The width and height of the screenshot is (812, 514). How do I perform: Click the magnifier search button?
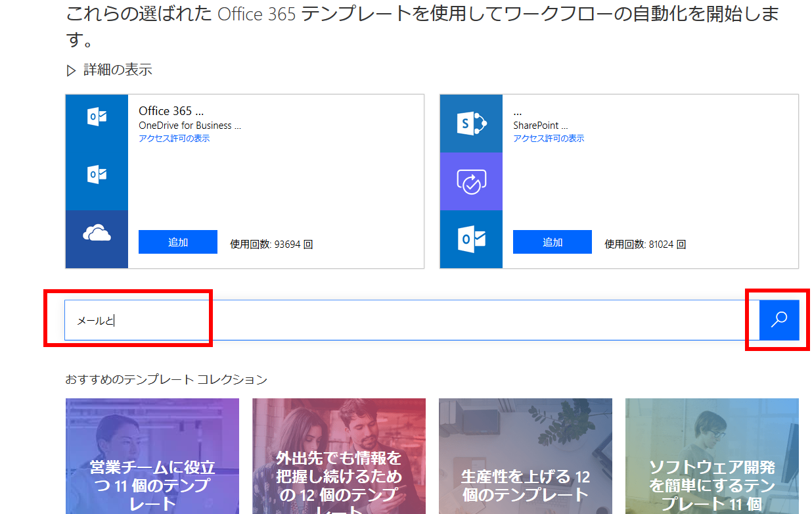(779, 320)
